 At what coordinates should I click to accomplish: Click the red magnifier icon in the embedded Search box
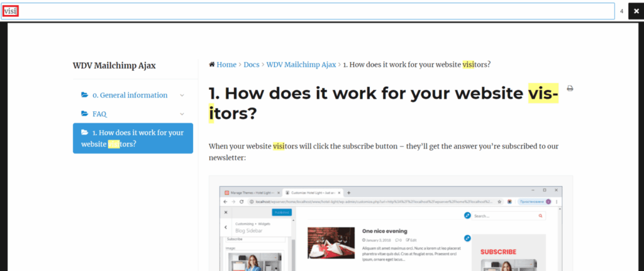point(540,216)
